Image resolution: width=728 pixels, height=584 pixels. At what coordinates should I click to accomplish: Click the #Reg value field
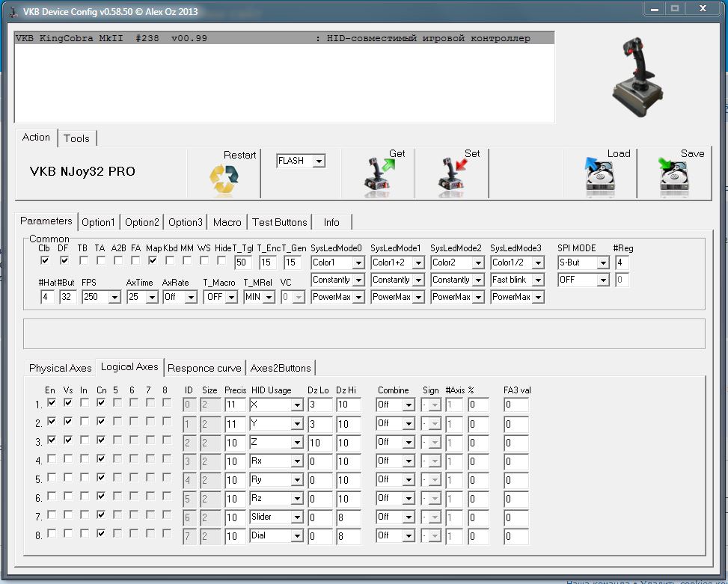click(623, 262)
